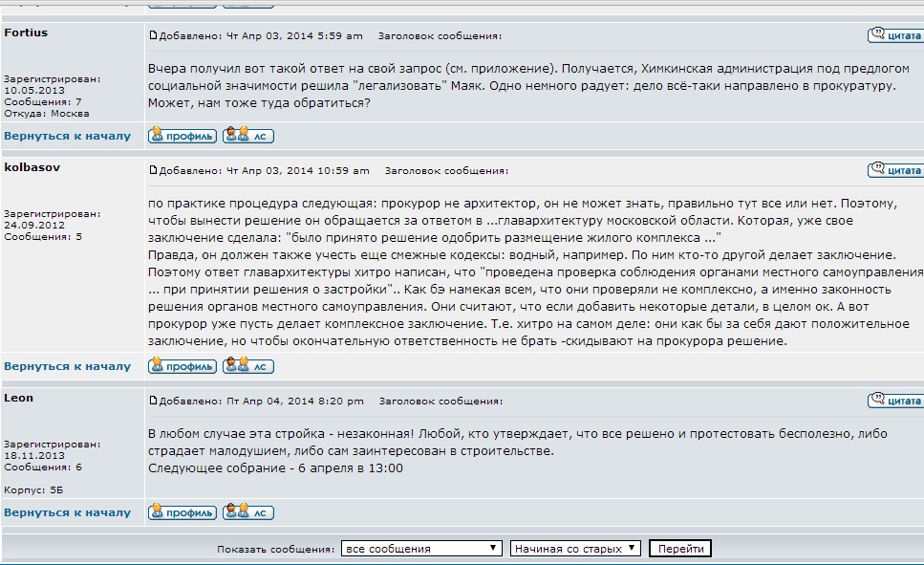
Task: Send private message to Fortius
Action: tap(248, 136)
